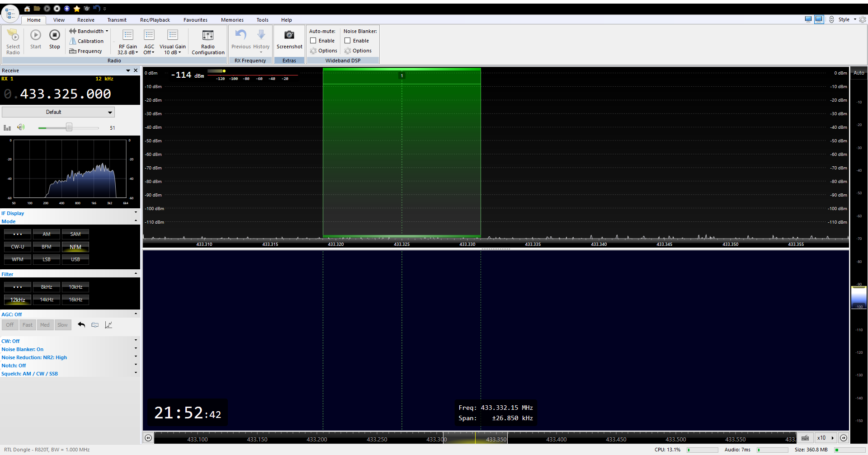Viewport: 868px width, 455px height.
Task: Expand the IF Display section
Action: pyautogui.click(x=70, y=213)
